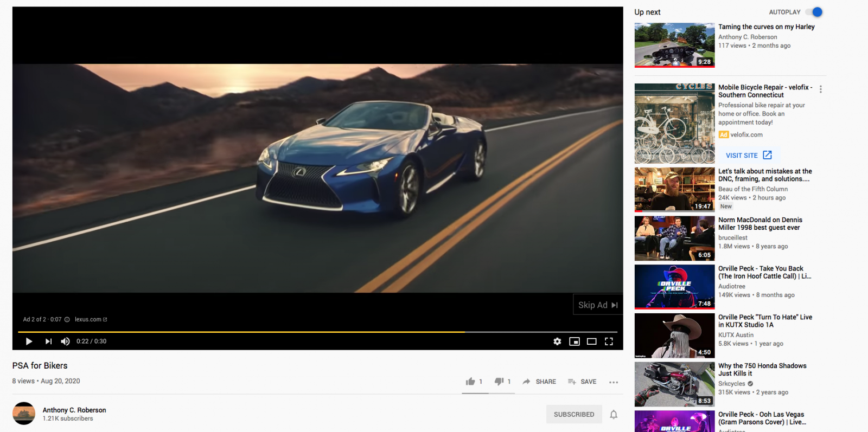Skip to next video with next button
The width and height of the screenshot is (868, 432).
point(48,341)
